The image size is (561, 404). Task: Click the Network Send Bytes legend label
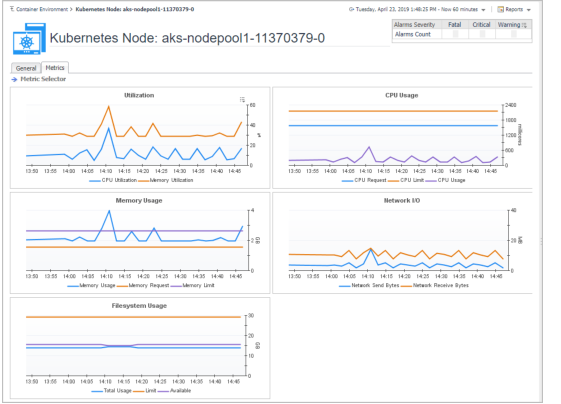(x=375, y=286)
